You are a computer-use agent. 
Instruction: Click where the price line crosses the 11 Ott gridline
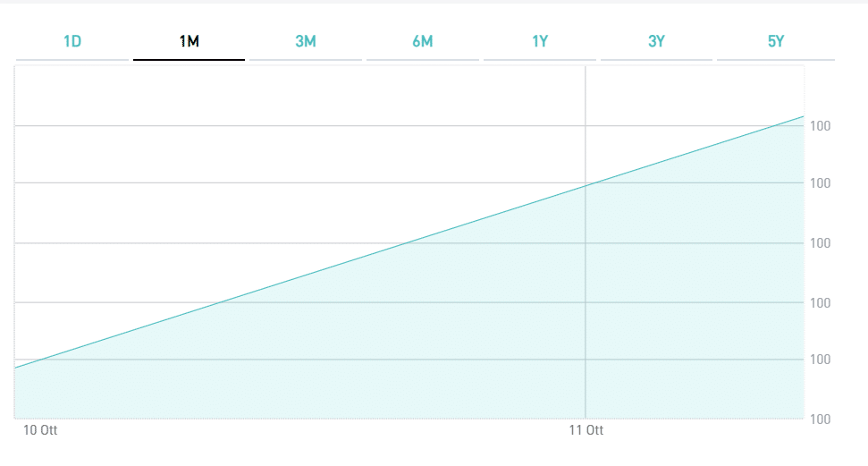pos(586,185)
